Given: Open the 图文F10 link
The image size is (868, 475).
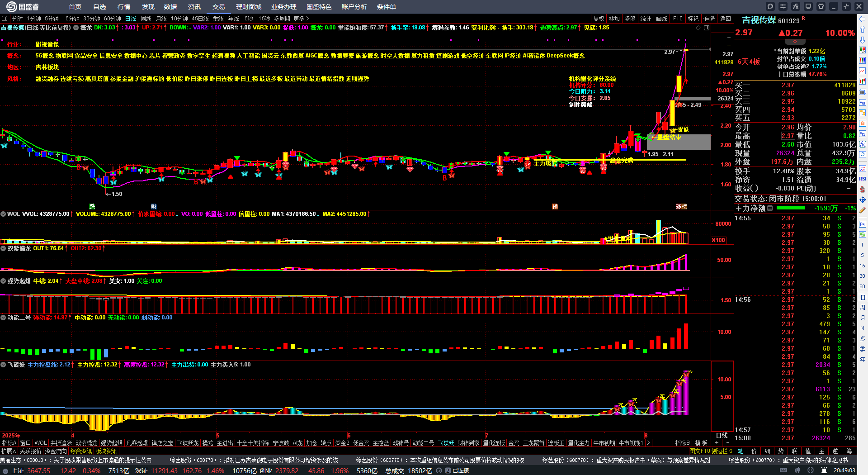Looking at the screenshot, I should point(700,451).
